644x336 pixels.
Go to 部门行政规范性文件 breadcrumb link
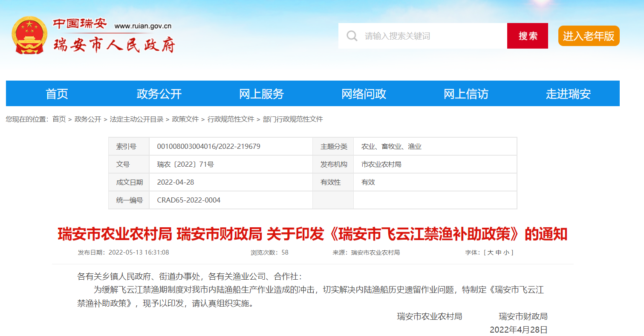(293, 119)
